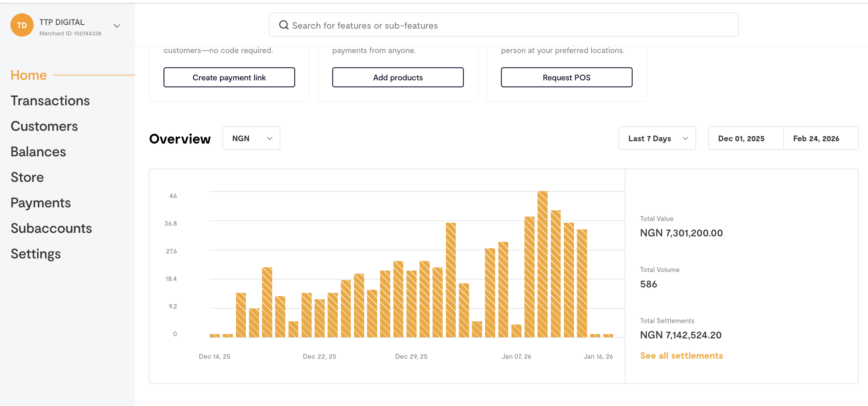Select Payments in the sidebar
The width and height of the screenshot is (868, 406).
tap(41, 203)
